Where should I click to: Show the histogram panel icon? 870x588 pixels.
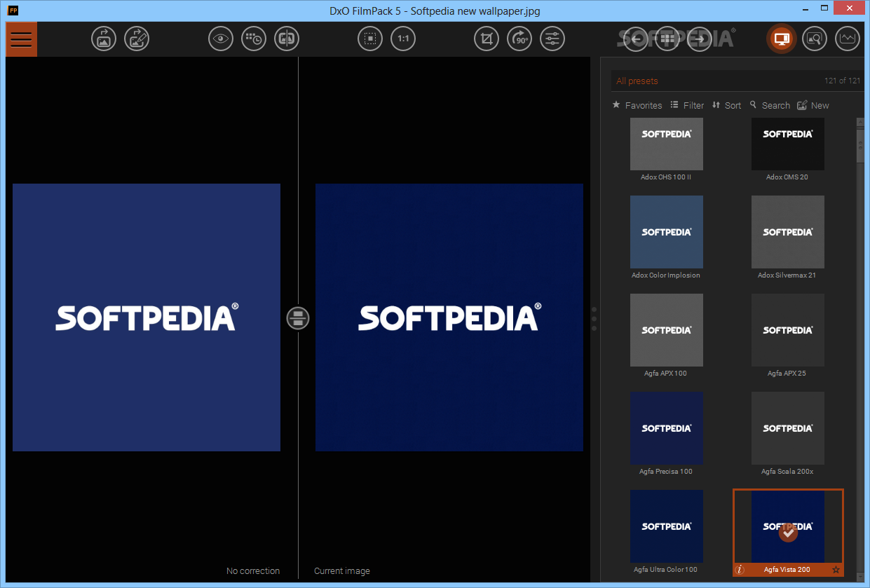848,39
